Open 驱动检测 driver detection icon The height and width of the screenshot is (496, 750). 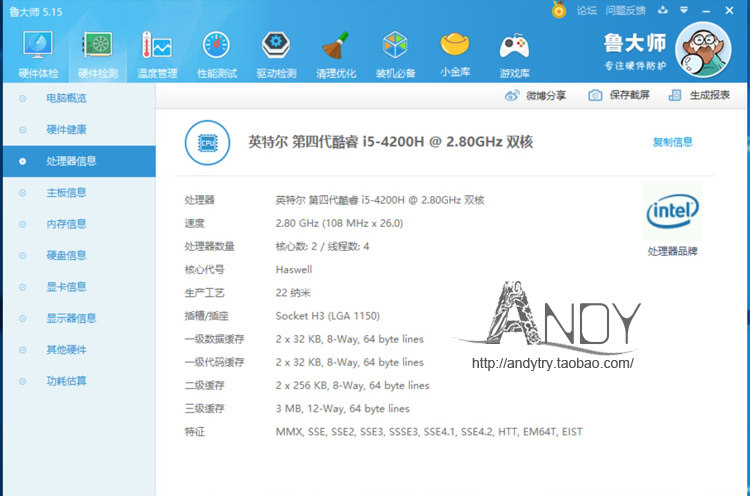pos(276,45)
